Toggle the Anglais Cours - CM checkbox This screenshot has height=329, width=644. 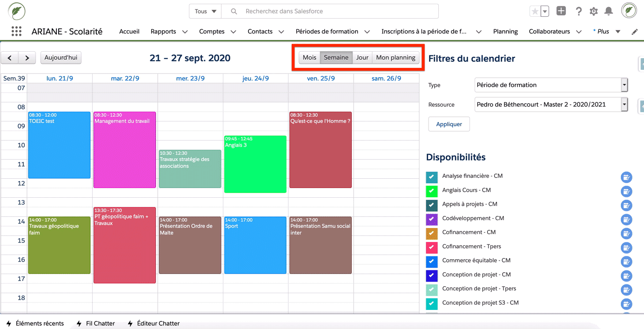pos(431,191)
